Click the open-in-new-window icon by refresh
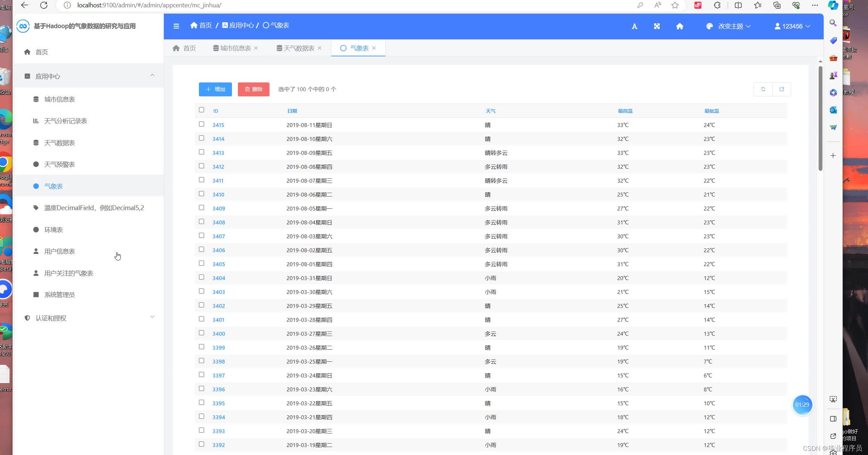 tap(782, 89)
